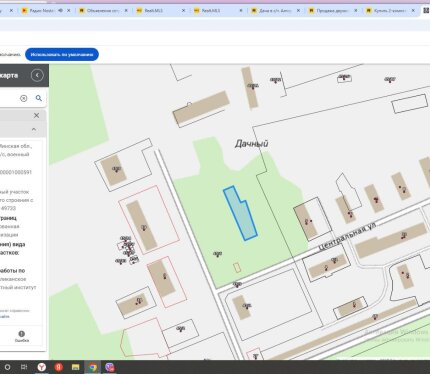The image size is (430, 374).
Task: Click the magnifier search icon in sidebar
Action: click(x=39, y=98)
